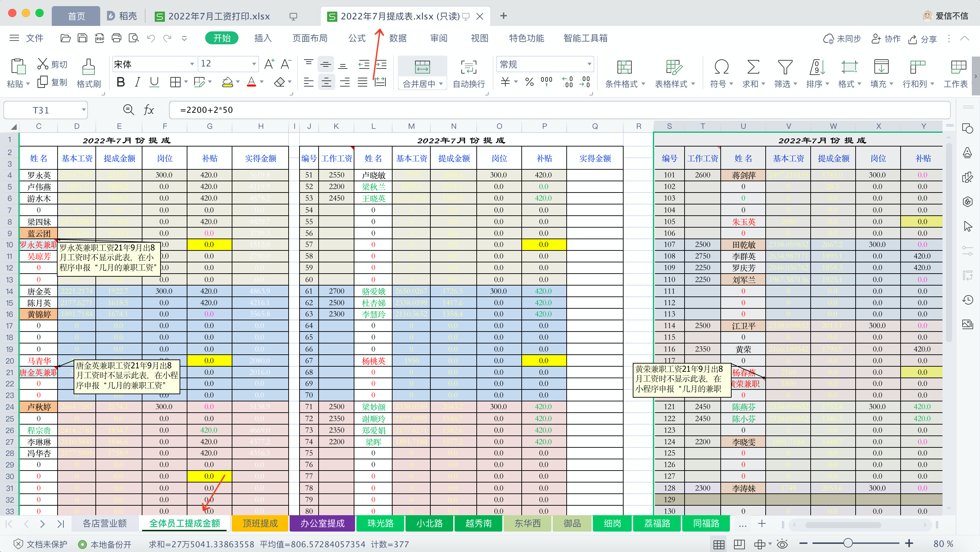Click the fill color bucket icon

228,82
